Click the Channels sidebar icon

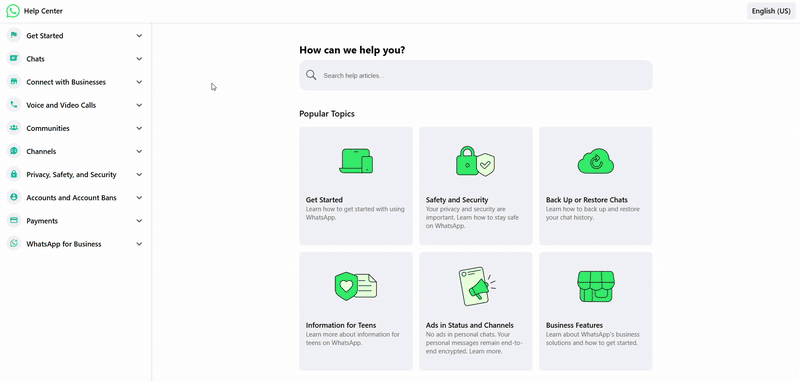click(x=14, y=151)
